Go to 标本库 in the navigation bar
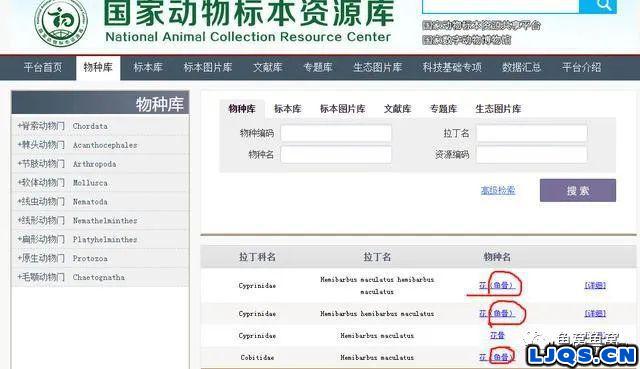This screenshot has width=640, height=369. (148, 67)
